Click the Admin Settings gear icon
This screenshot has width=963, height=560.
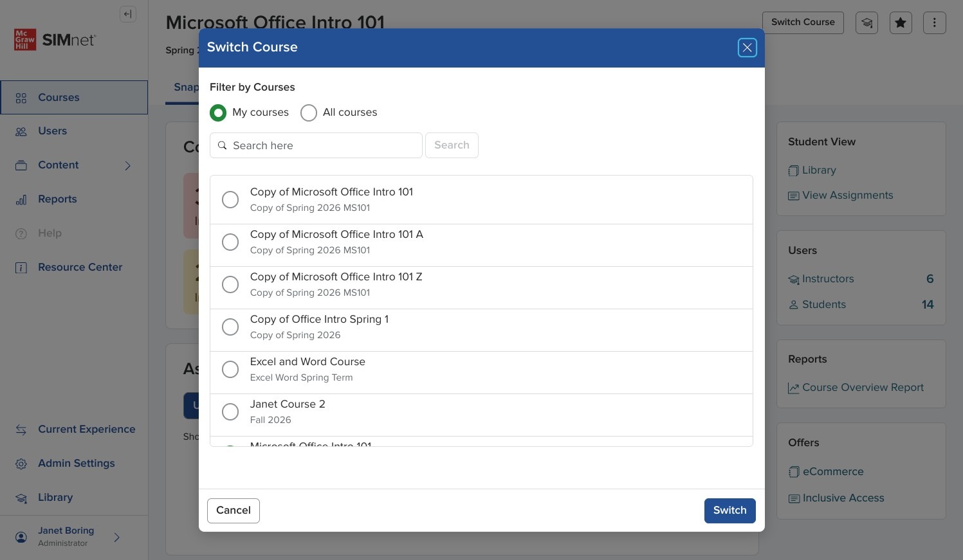tap(21, 464)
